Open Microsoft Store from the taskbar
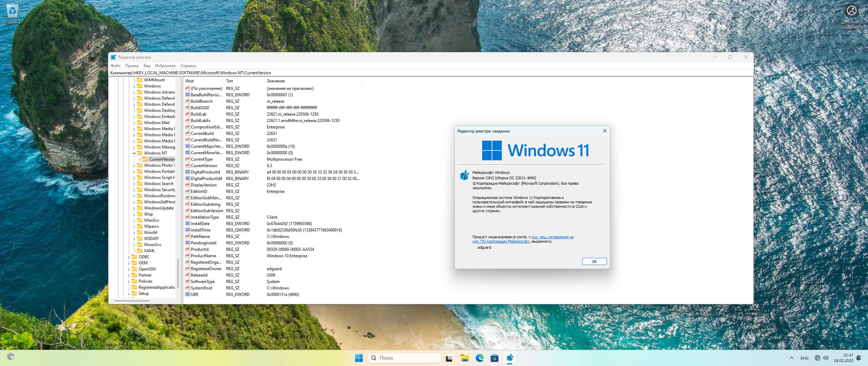 click(x=494, y=358)
